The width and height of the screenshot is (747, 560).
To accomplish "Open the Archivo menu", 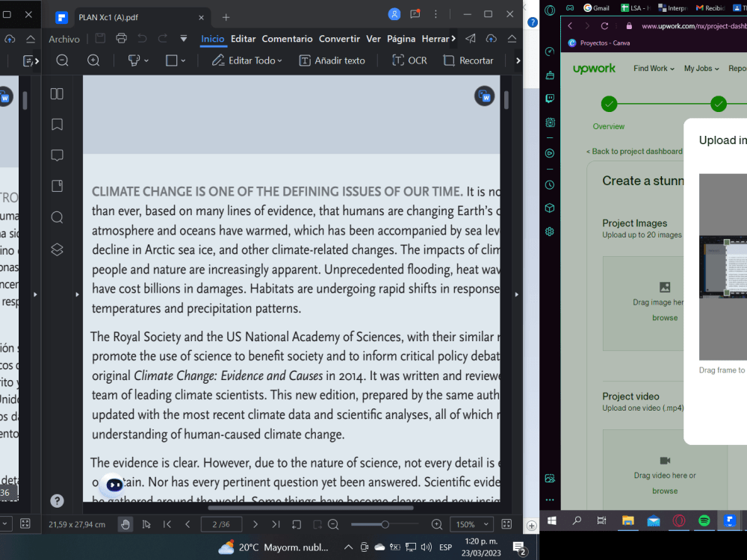I will tap(63, 39).
